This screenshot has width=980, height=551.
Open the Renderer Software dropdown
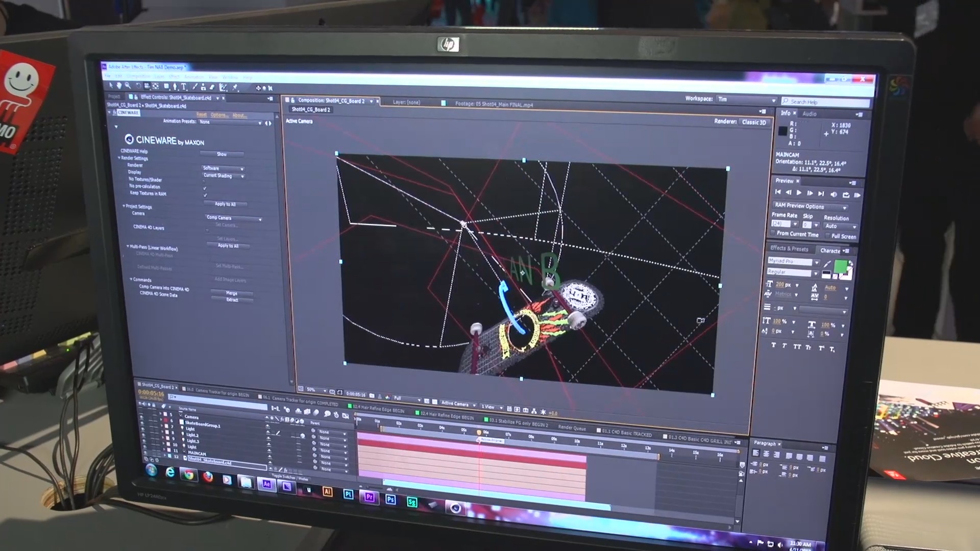tap(223, 168)
